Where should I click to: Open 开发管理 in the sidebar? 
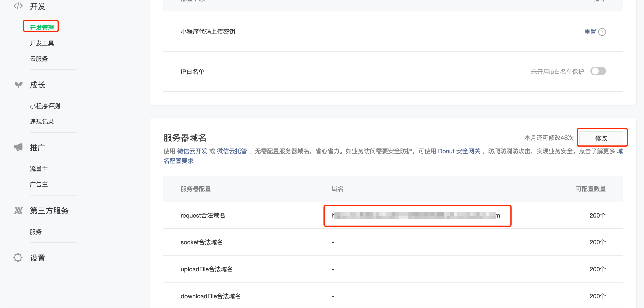tap(42, 27)
